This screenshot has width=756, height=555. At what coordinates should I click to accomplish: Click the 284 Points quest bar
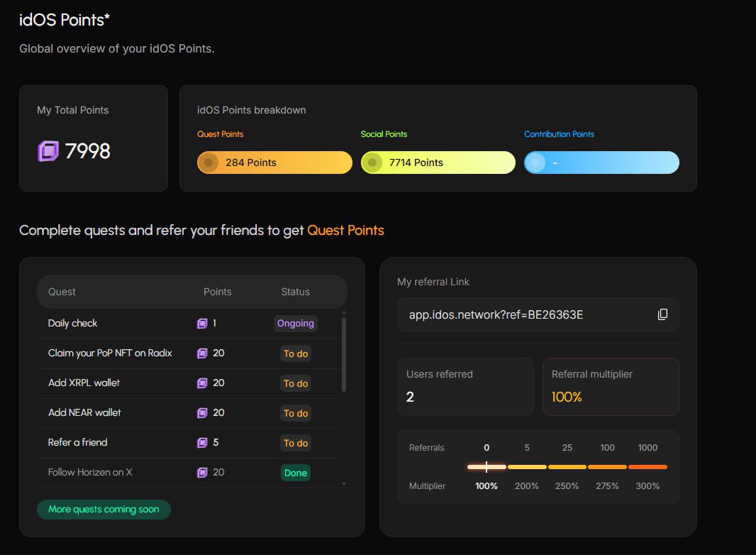[275, 163]
